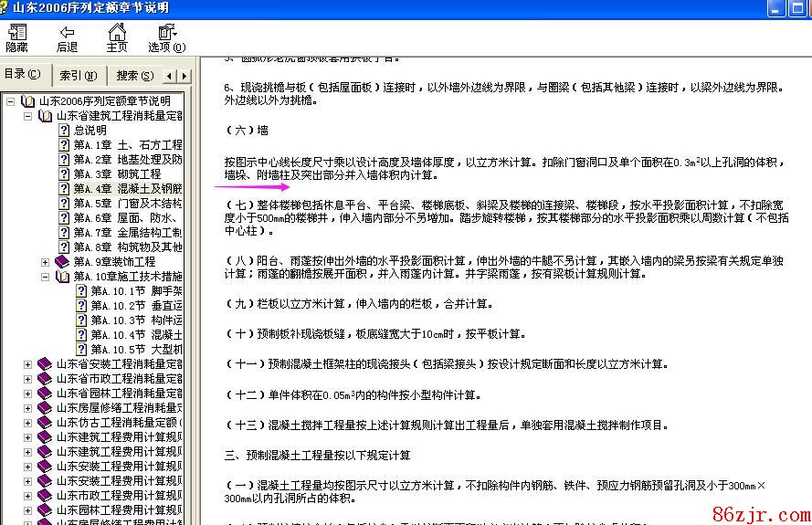Click the question-page icon beside 总说明
The image size is (812, 525).
coord(64,131)
